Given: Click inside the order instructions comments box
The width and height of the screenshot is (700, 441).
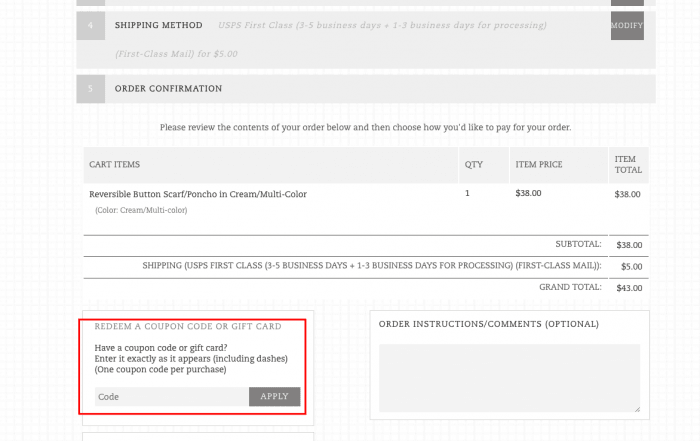Looking at the screenshot, I should click(x=509, y=378).
